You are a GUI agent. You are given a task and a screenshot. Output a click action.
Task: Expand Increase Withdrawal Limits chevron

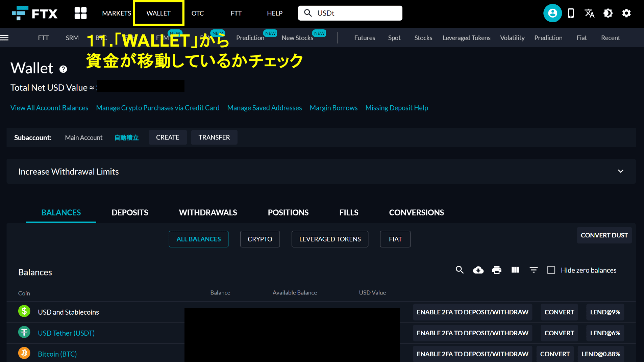click(621, 171)
